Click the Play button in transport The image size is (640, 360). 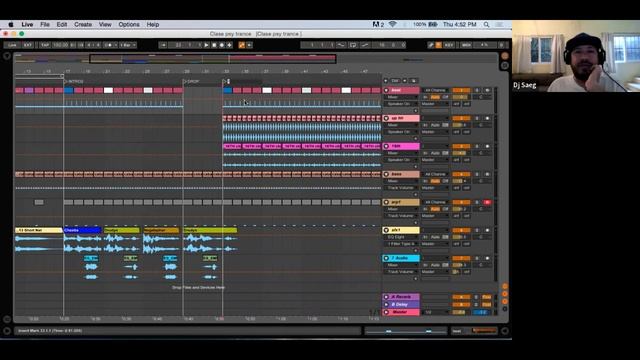click(206, 45)
